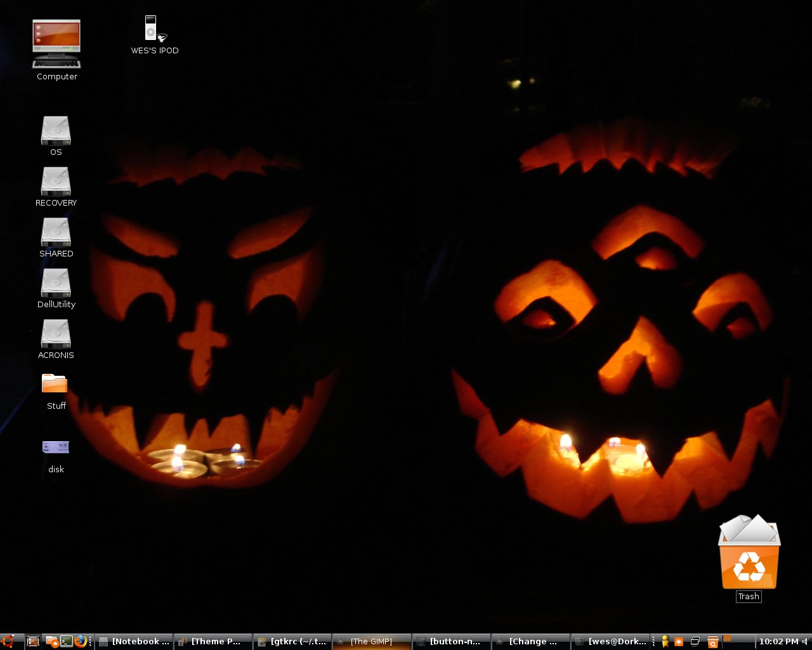Image resolution: width=812 pixels, height=650 pixels.
Task: Open the WES'S IPOD device icon
Action: pos(155,29)
